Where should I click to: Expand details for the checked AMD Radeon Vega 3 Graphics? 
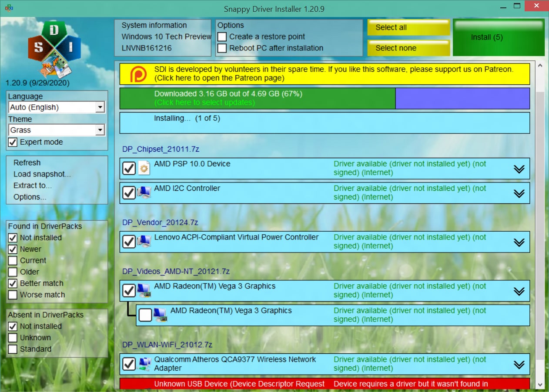519,291
